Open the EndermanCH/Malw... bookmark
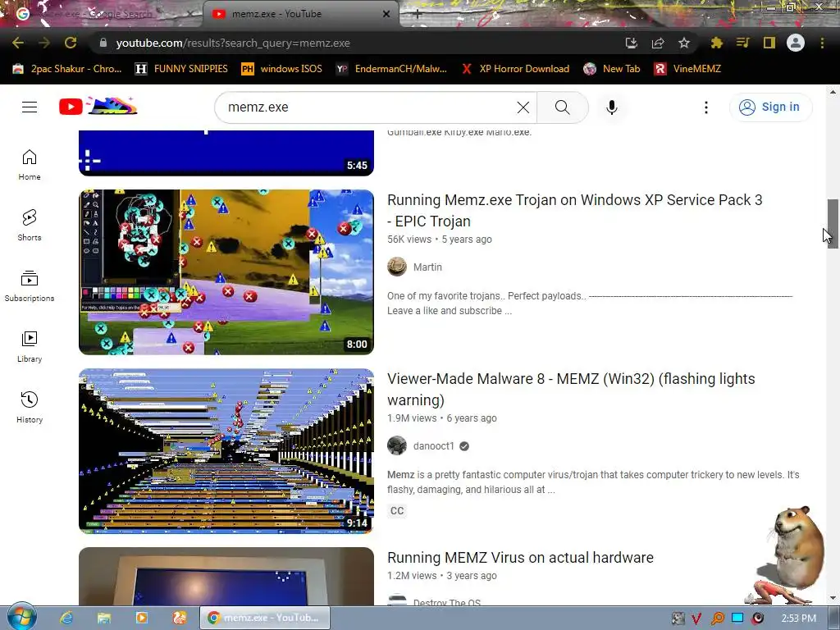Image resolution: width=840 pixels, height=630 pixels. pyautogui.click(x=391, y=69)
